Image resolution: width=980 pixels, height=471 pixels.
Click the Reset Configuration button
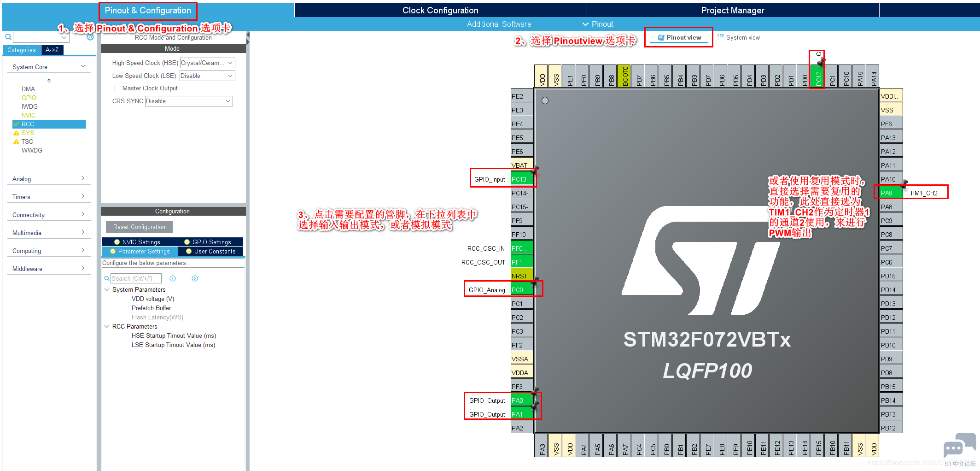[139, 227]
